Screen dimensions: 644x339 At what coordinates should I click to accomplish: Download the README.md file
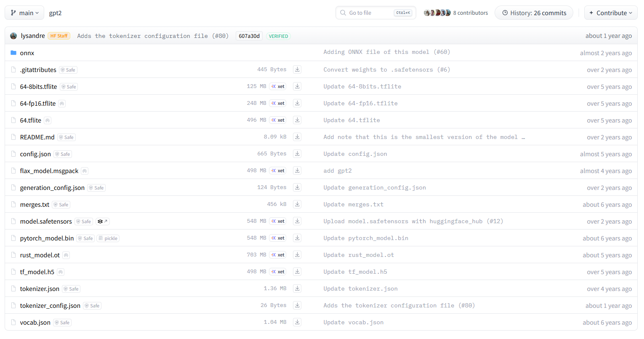(x=297, y=137)
